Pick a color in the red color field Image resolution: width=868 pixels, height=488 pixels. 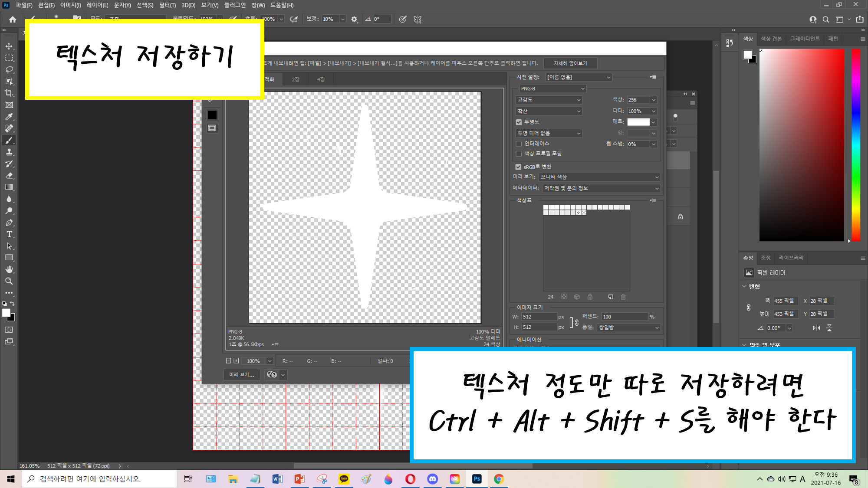click(802, 145)
